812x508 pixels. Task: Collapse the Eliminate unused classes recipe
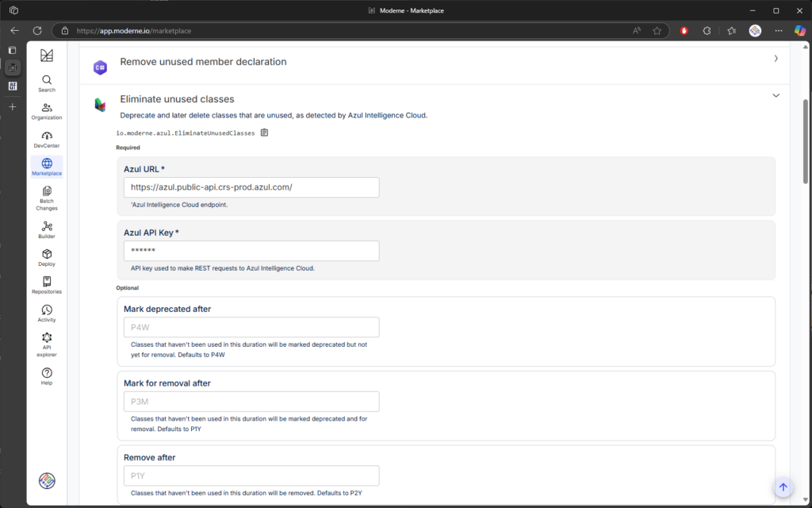click(x=776, y=94)
